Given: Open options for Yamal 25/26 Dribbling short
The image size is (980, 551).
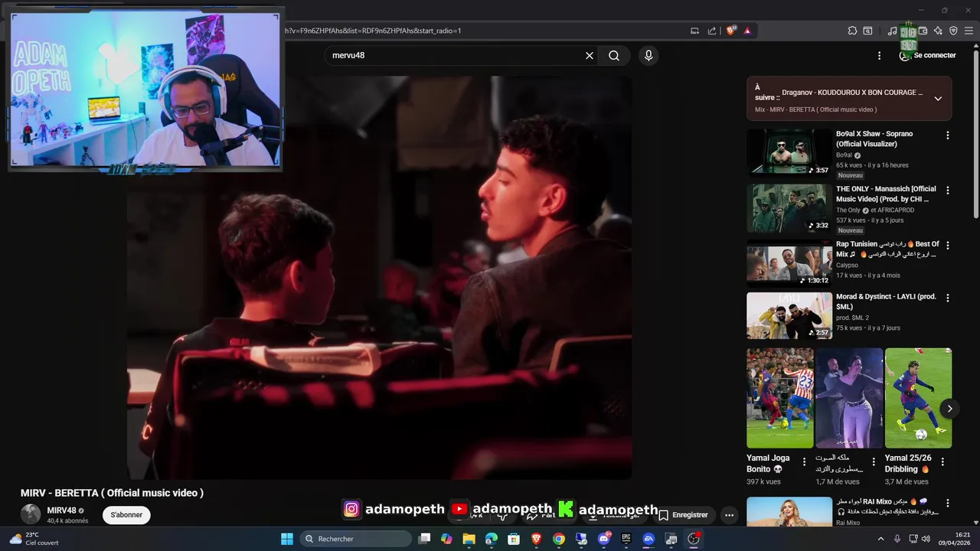Looking at the screenshot, I should tap(942, 461).
